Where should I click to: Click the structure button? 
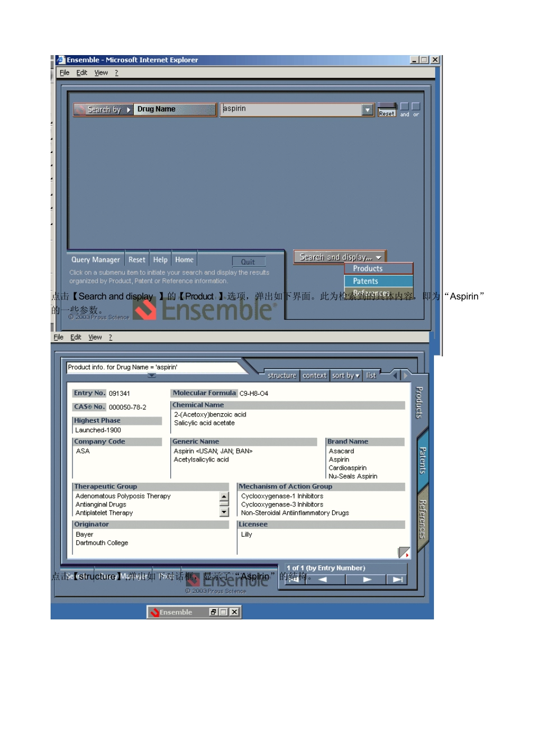click(x=282, y=375)
